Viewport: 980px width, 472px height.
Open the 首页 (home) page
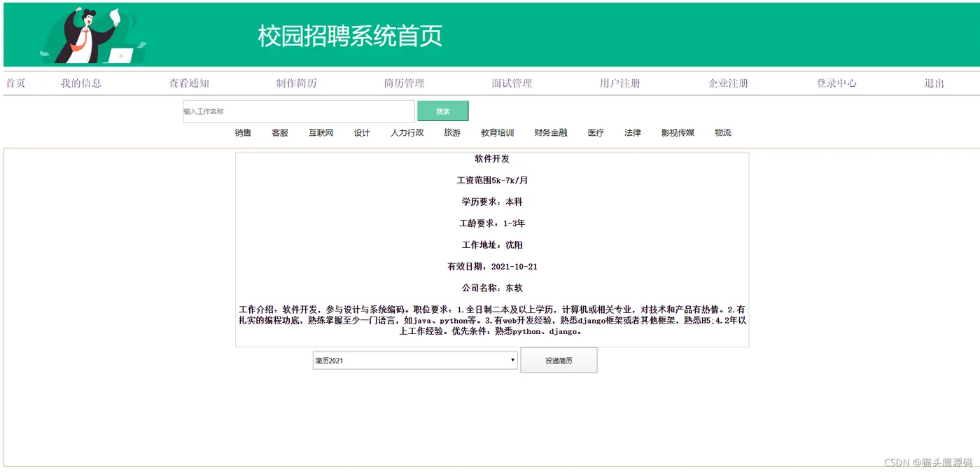tap(15, 82)
